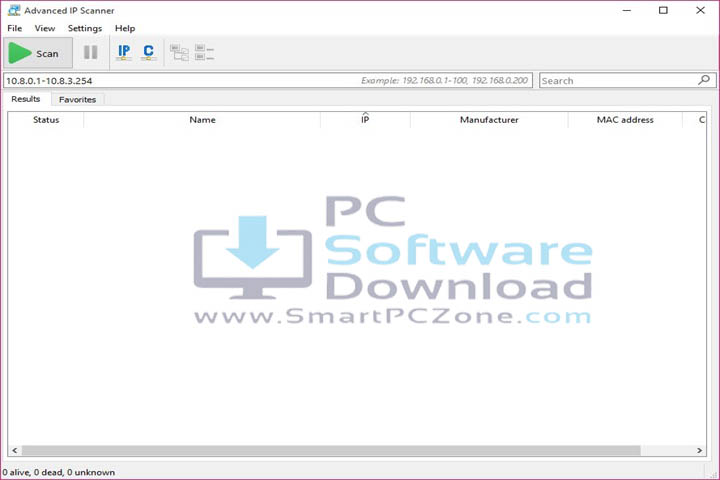Sort by the Status column header
Image resolution: width=720 pixels, height=480 pixels.
tap(46, 120)
